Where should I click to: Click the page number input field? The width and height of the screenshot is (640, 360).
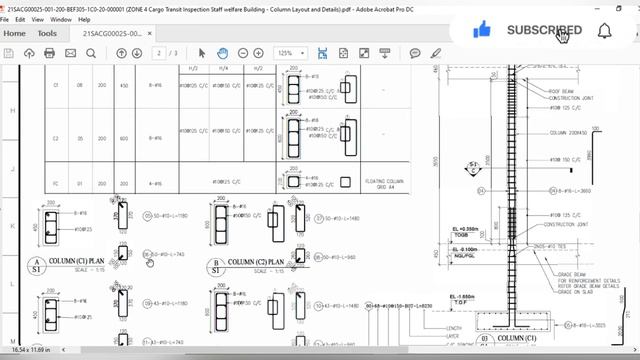point(159,53)
